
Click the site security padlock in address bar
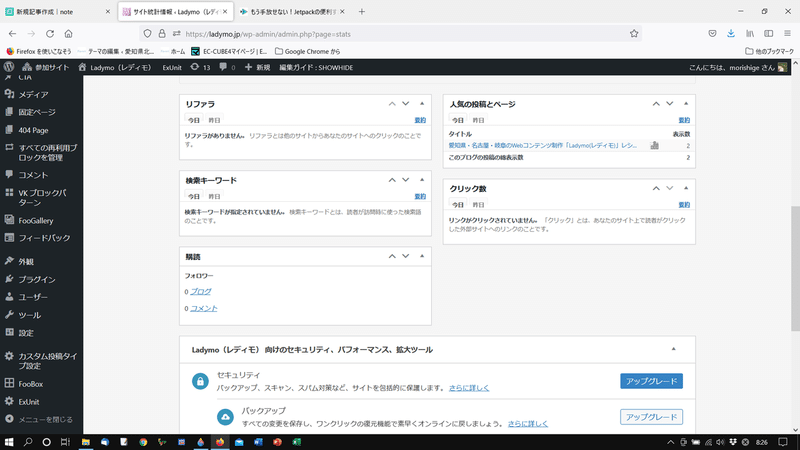pyautogui.click(x=162, y=34)
